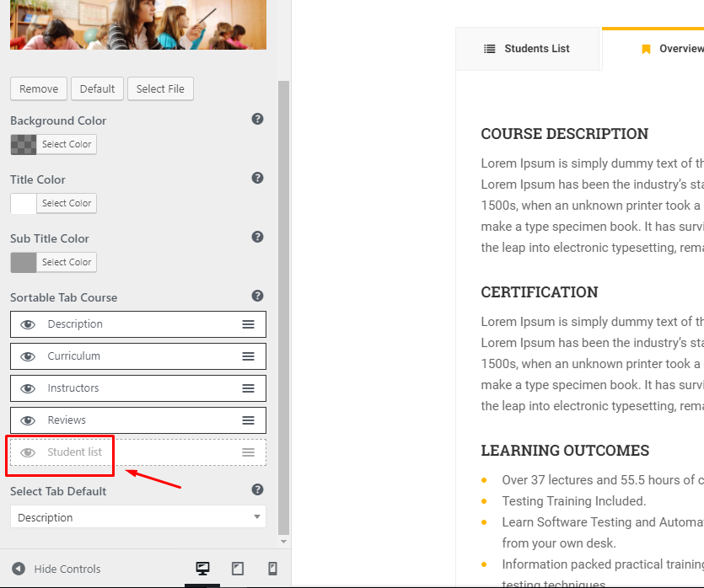Click the Sortable Tab Course label

point(64,297)
